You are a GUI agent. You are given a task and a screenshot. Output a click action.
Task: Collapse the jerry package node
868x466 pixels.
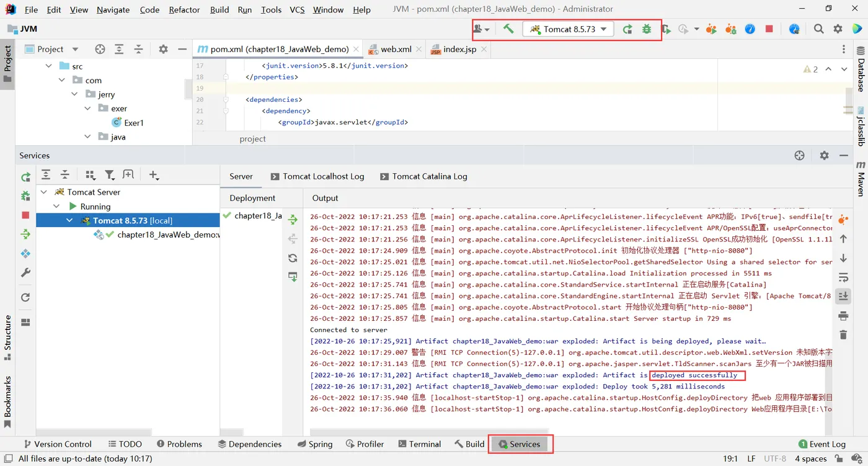74,94
